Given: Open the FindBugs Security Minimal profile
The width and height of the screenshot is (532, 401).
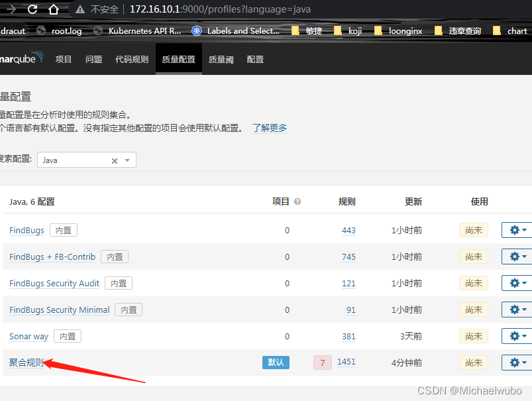Looking at the screenshot, I should pyautogui.click(x=60, y=310).
